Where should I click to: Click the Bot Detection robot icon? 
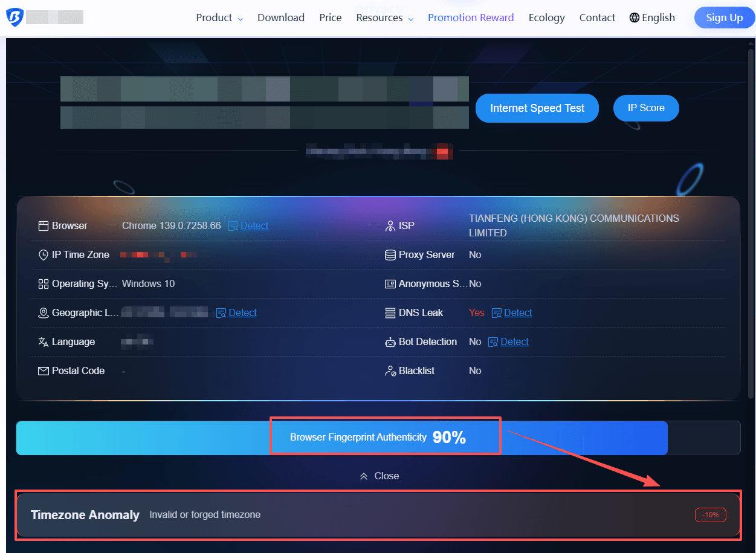pyautogui.click(x=390, y=342)
